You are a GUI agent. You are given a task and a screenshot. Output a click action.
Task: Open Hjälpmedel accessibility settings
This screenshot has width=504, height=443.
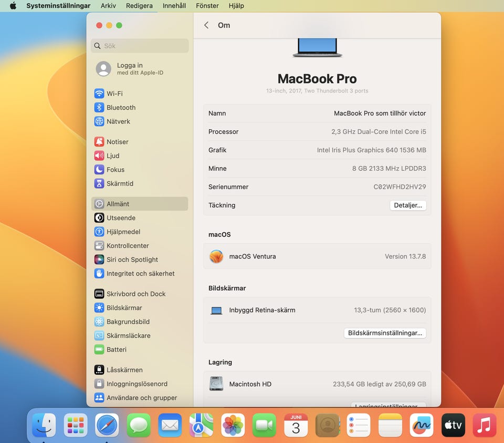pyautogui.click(x=140, y=232)
